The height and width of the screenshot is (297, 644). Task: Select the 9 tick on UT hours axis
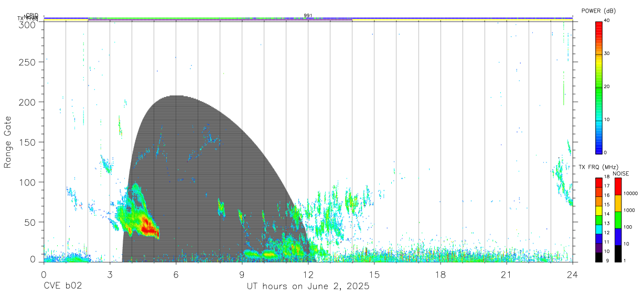(x=242, y=274)
